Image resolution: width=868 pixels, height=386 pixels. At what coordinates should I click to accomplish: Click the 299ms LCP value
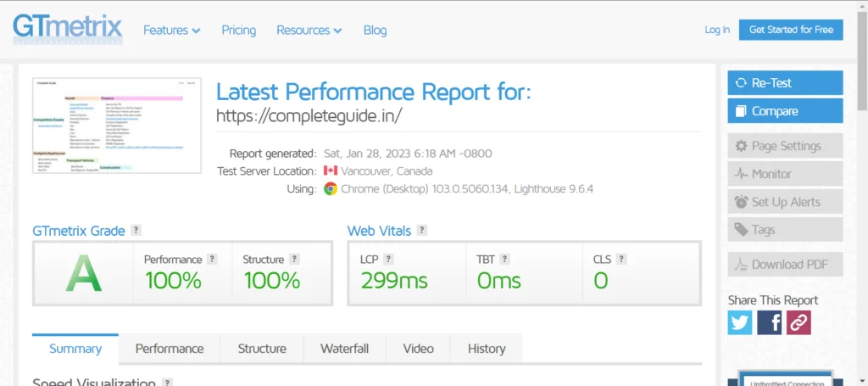pyautogui.click(x=394, y=281)
